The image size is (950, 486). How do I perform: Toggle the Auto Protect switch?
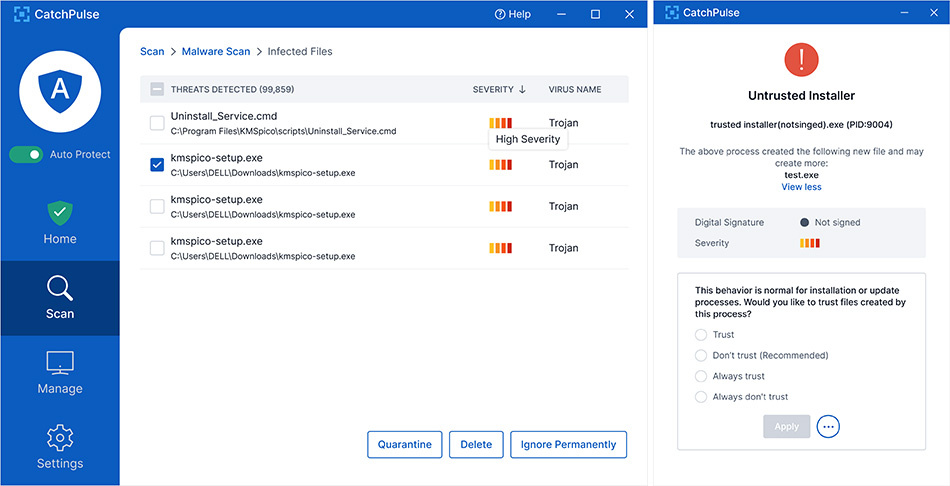(x=26, y=155)
